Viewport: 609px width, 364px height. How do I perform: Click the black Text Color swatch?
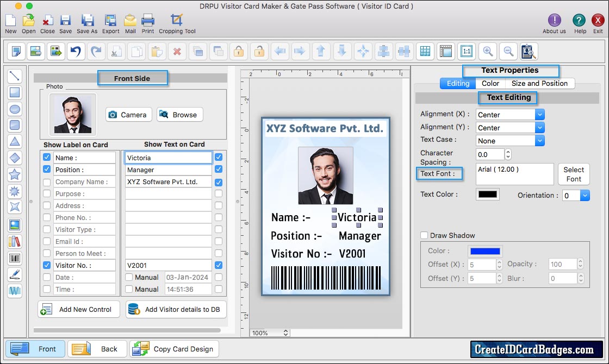pos(487,194)
